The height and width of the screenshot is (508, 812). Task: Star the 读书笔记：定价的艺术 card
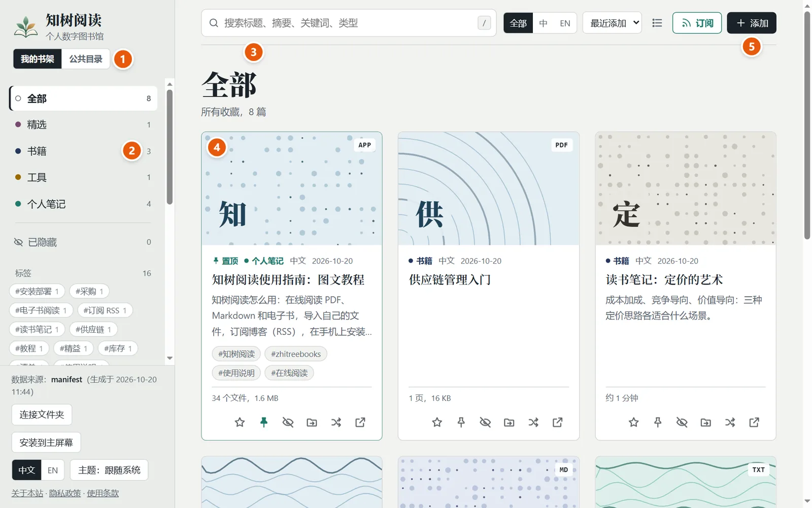tap(634, 422)
